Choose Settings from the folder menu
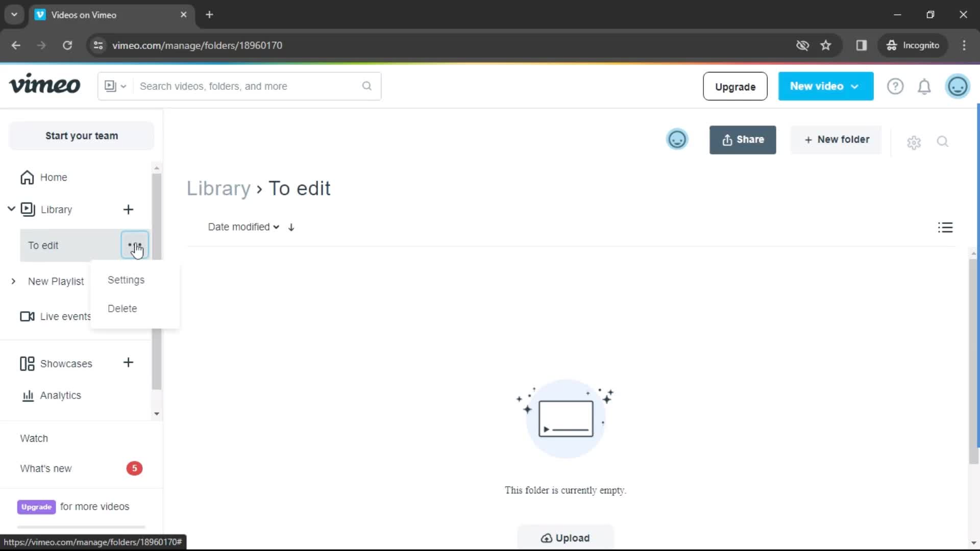The image size is (980, 551). (126, 280)
